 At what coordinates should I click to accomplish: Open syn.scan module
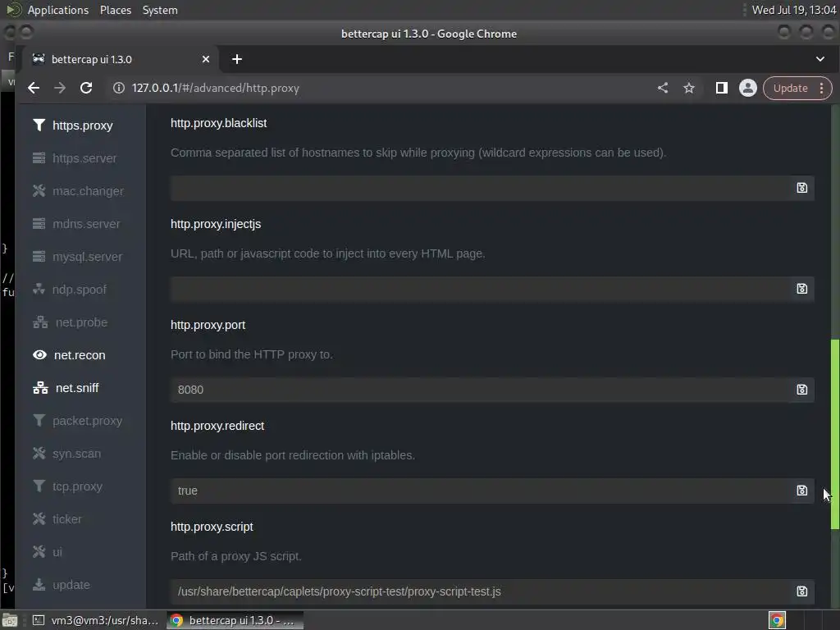pos(76,453)
